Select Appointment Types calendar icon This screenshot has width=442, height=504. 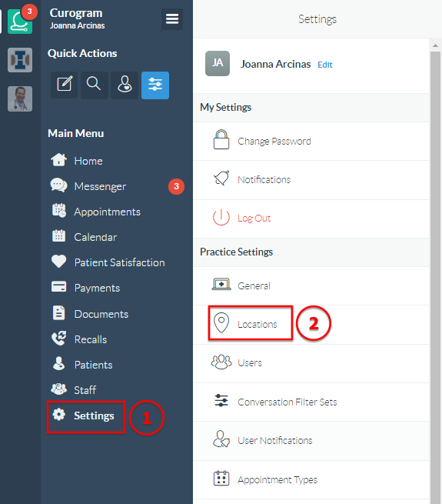221,479
